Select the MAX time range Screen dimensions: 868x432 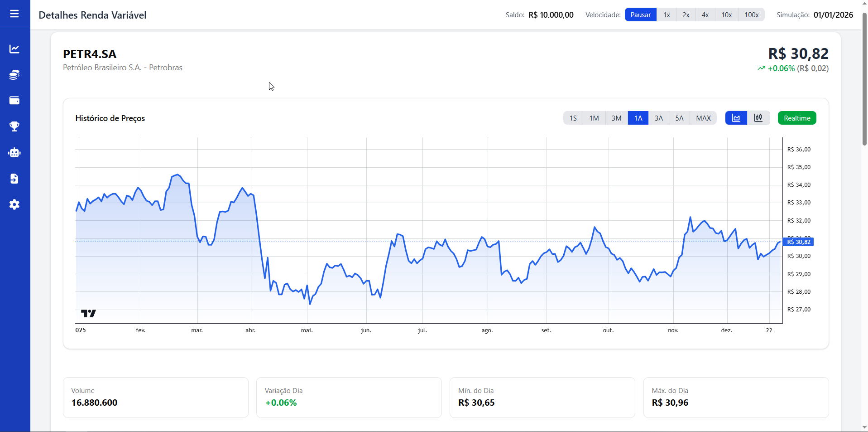click(703, 118)
